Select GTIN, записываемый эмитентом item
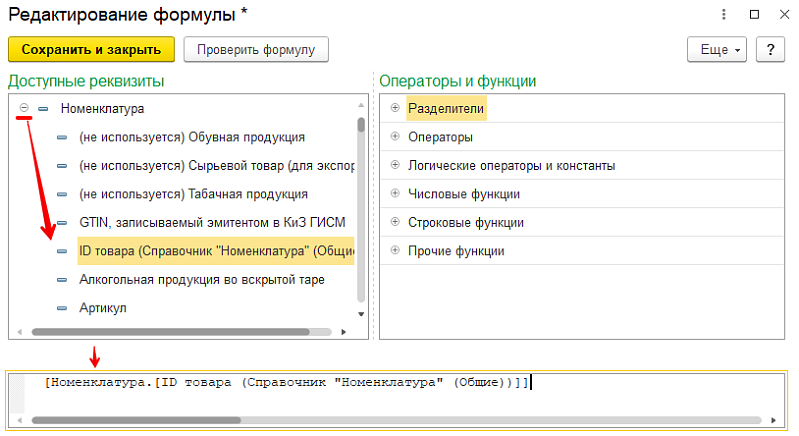799x436 pixels. [x=212, y=223]
